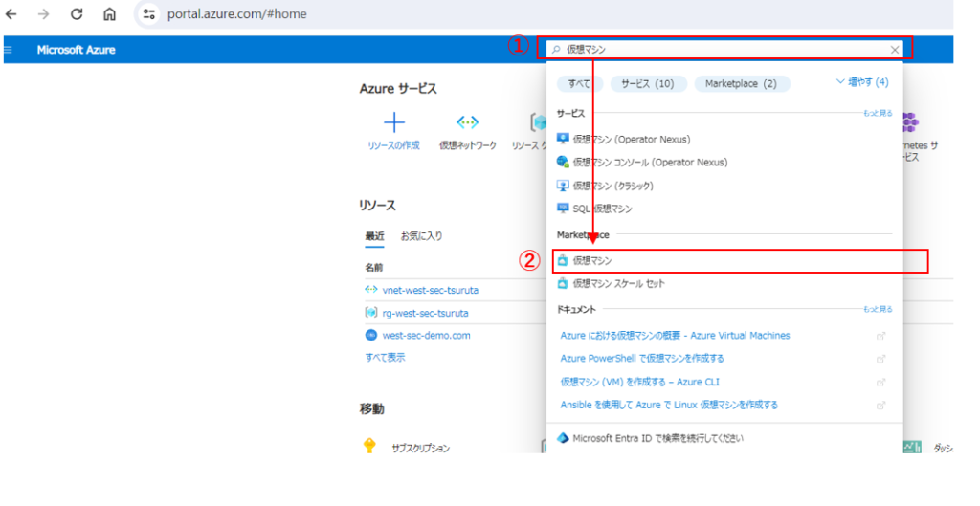This screenshot has width=980, height=506.
Task: Click the portal.azure.com address bar
Action: point(237,13)
